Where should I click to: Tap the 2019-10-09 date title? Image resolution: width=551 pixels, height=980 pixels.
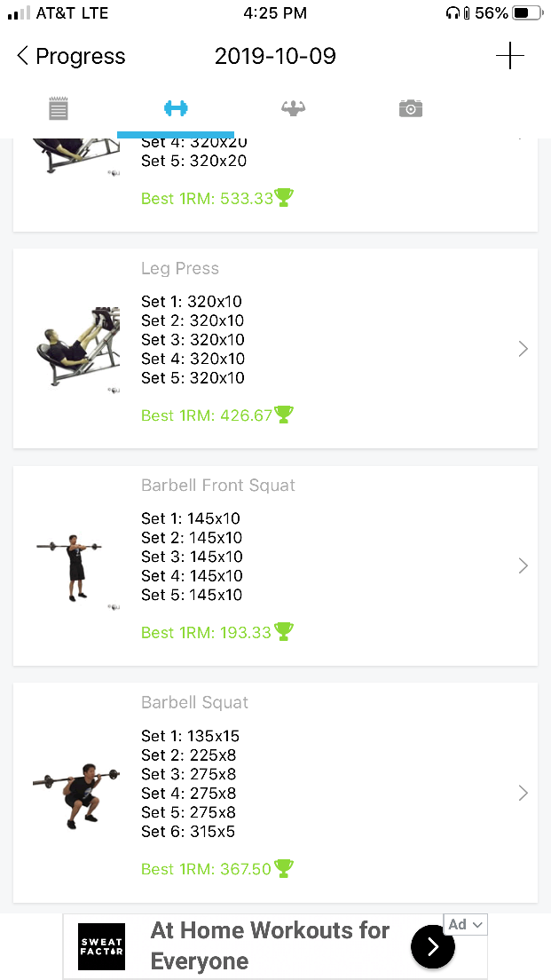click(275, 57)
